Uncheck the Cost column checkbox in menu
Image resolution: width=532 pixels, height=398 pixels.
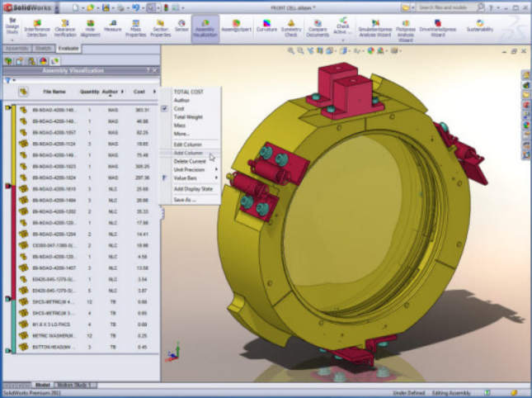[x=164, y=109]
